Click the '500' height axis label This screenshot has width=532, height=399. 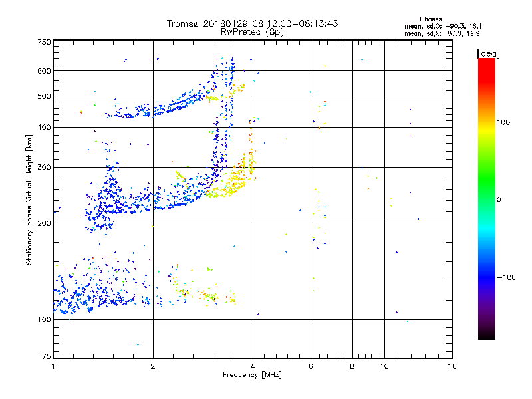pyautogui.click(x=44, y=96)
